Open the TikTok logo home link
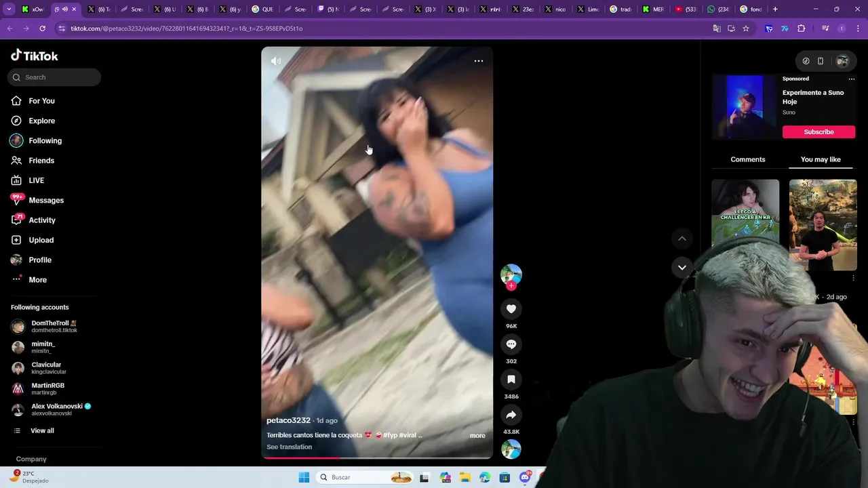868x488 pixels. [x=35, y=56]
